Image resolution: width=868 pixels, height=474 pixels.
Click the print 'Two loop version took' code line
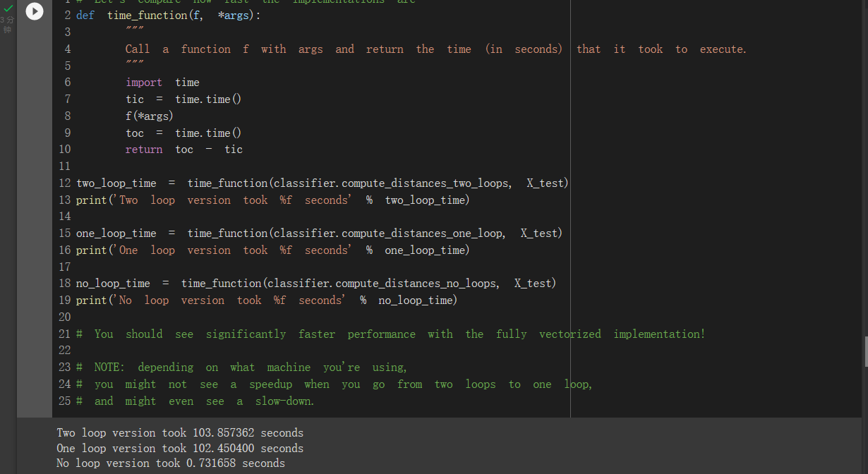[272, 200]
